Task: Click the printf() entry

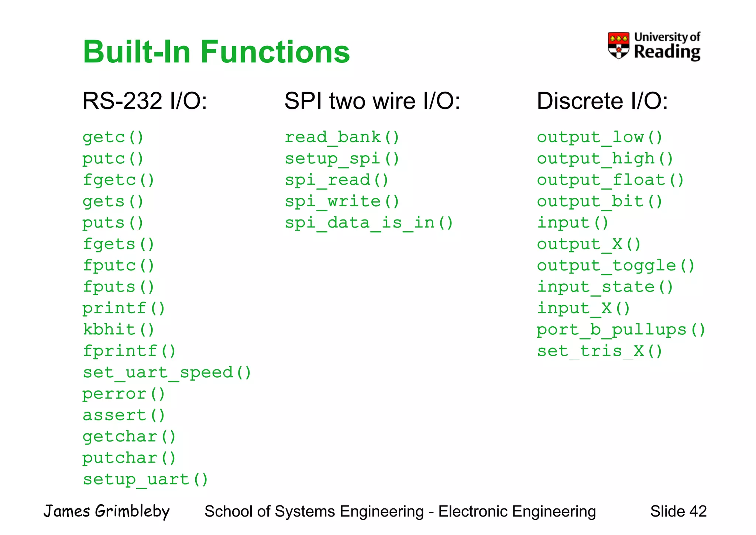Action: pyautogui.click(x=124, y=309)
